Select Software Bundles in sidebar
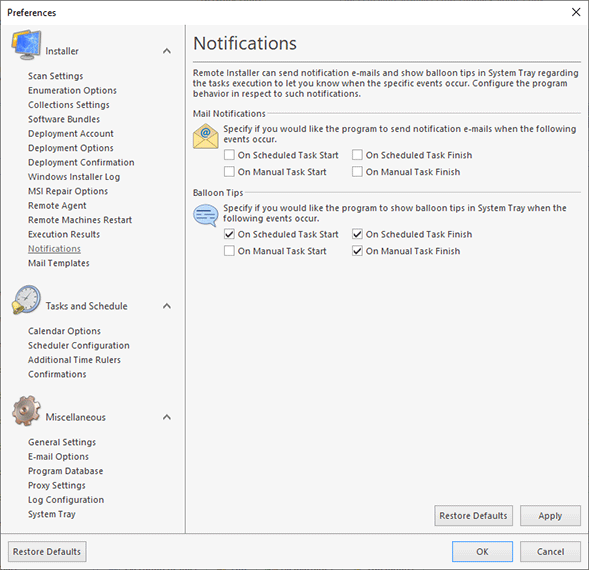The image size is (589, 570). (64, 119)
